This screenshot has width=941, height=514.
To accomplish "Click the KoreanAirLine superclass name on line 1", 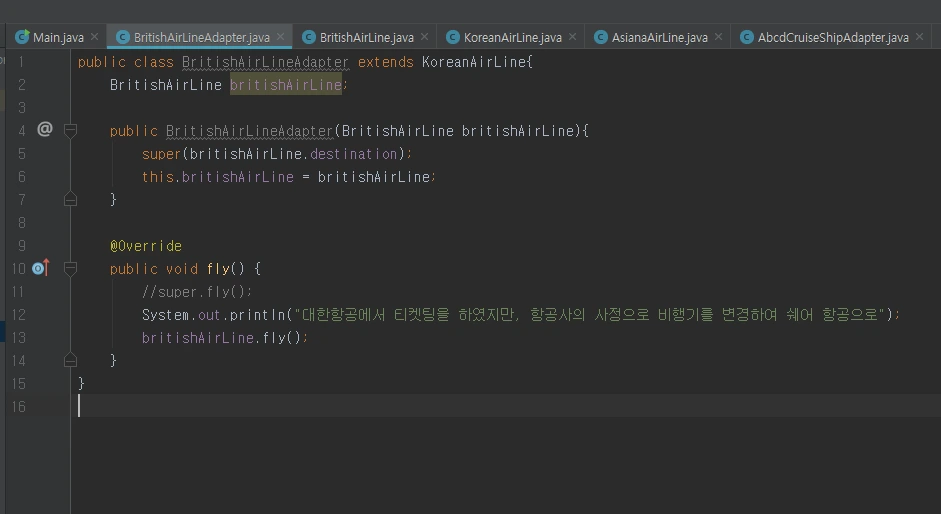I will click(x=474, y=62).
